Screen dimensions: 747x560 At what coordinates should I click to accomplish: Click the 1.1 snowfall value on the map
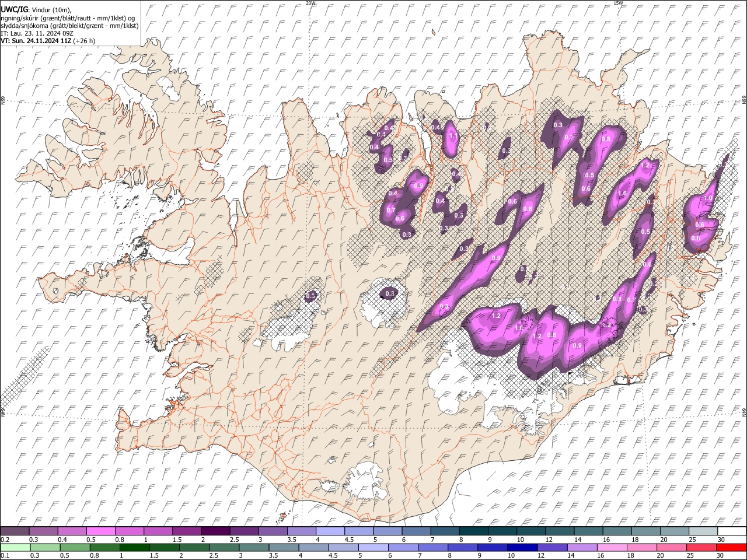click(453, 136)
